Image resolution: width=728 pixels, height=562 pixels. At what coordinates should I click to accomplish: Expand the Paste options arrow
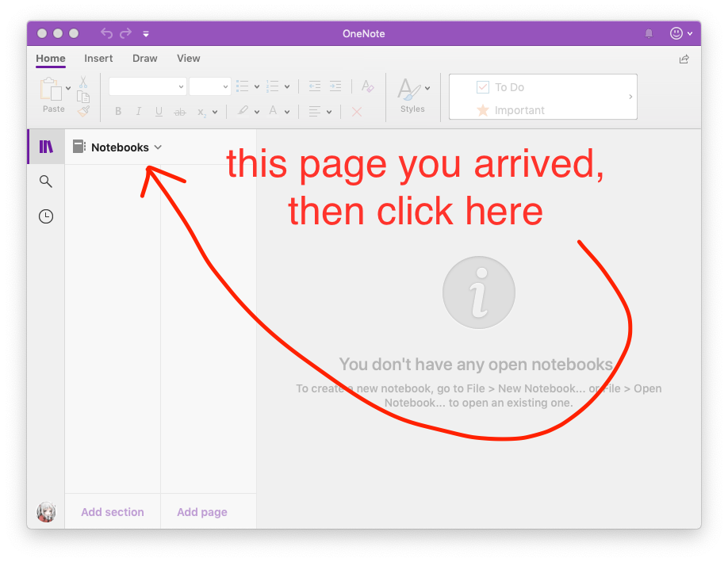coord(68,88)
